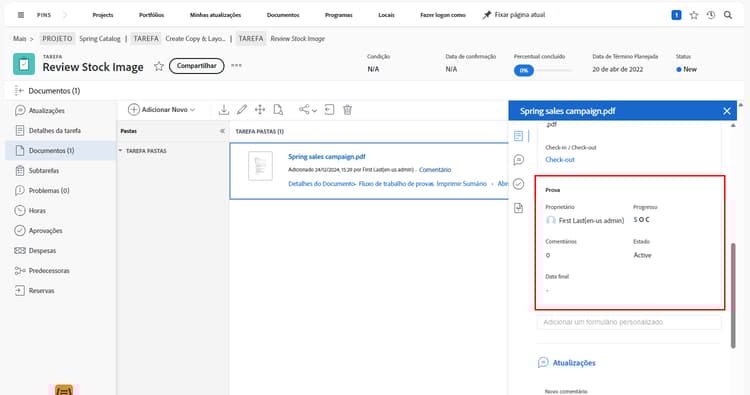The image size is (750, 395).
Task: Click Fluxo de trabalho de provas link
Action: (x=396, y=184)
